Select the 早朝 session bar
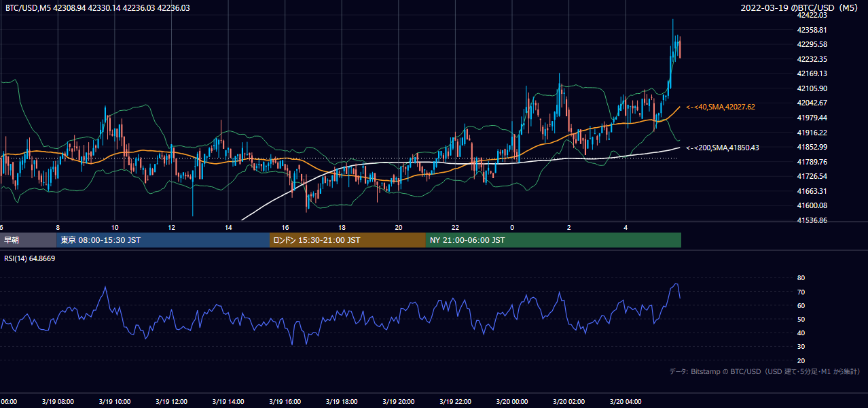Image resolution: width=868 pixels, height=408 pixels. tap(28, 240)
